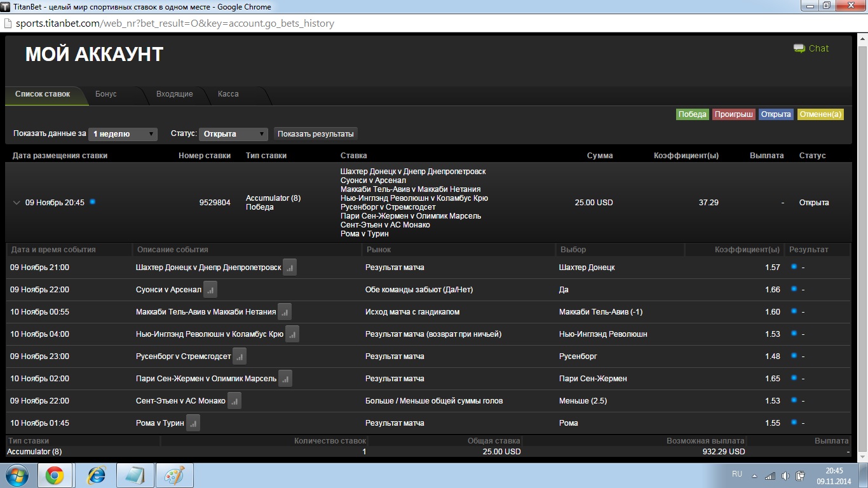Image resolution: width=868 pixels, height=488 pixels.
Task: Click blue result dot in Шахтер Донецк row
Action: click(x=794, y=267)
